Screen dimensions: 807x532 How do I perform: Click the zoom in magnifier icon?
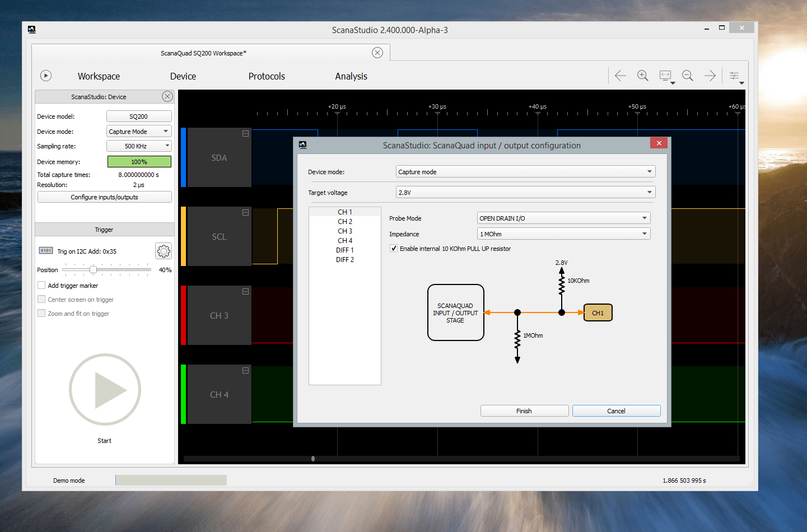pyautogui.click(x=642, y=76)
